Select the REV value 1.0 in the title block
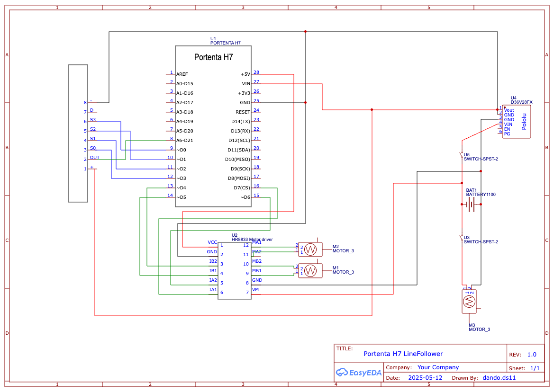 (532, 354)
